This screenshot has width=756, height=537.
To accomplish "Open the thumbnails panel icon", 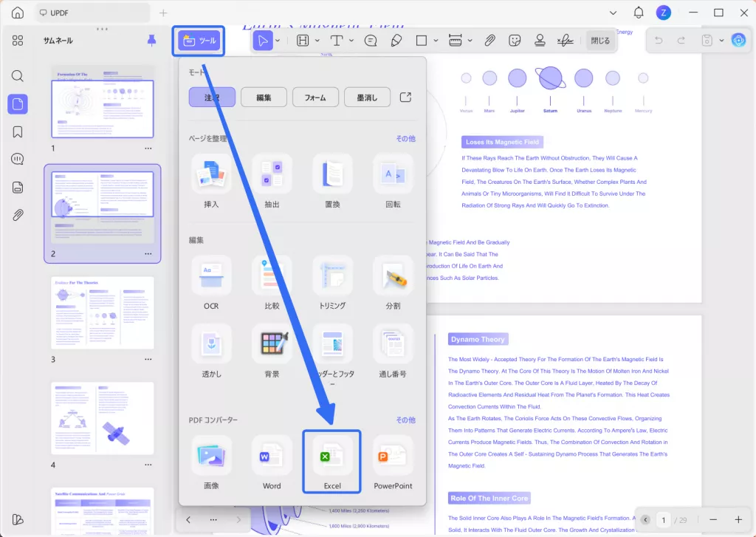I will 18,103.
